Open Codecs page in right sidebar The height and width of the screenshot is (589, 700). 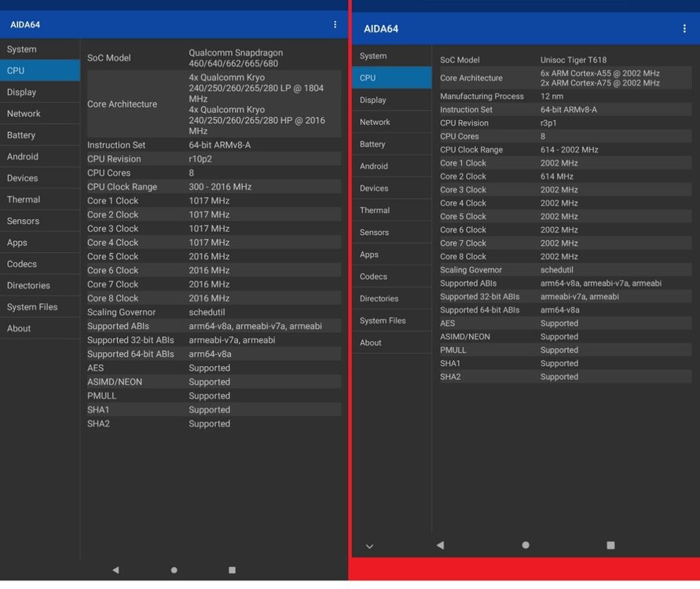coord(391,276)
